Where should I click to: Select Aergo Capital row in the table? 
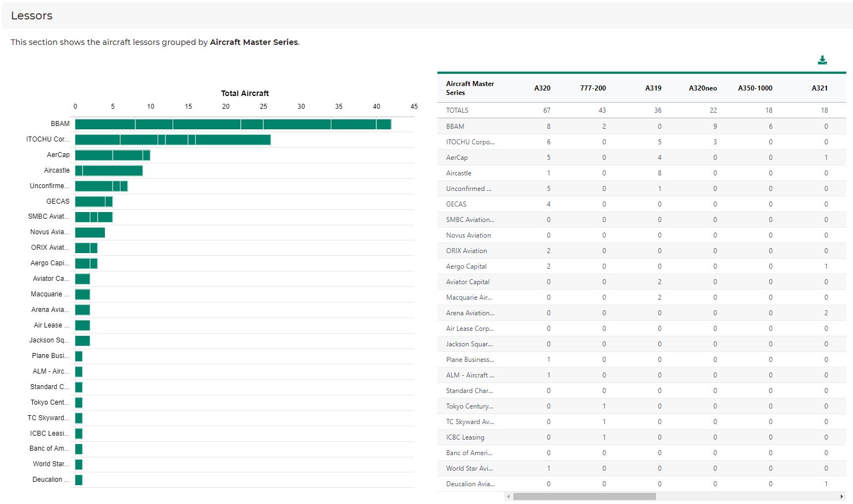pos(642,266)
